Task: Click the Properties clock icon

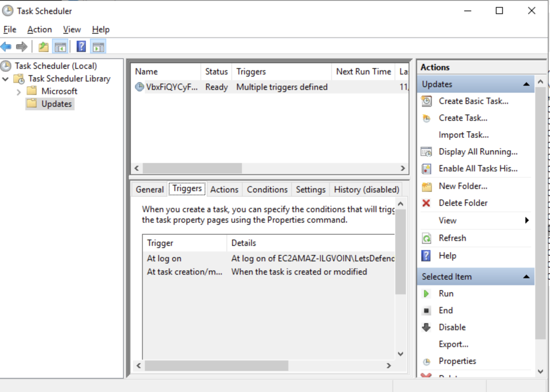Action: (x=427, y=361)
